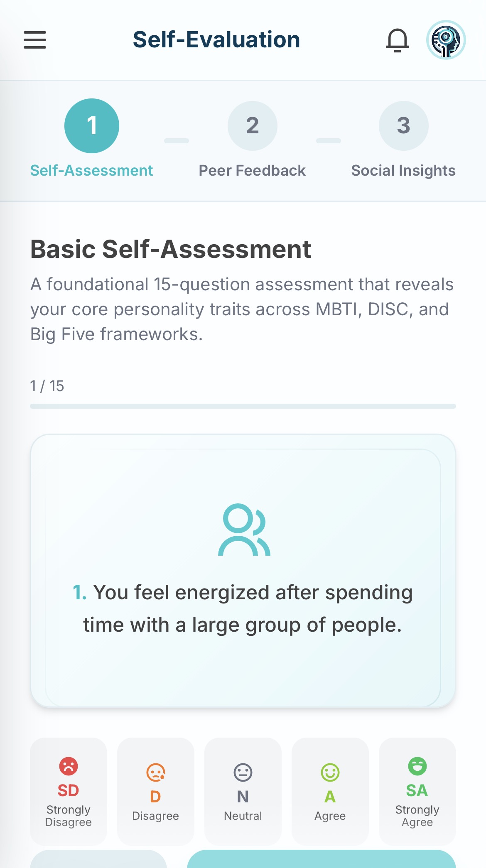The height and width of the screenshot is (868, 486).
Task: Click the Disagree rating card
Action: [x=155, y=791]
